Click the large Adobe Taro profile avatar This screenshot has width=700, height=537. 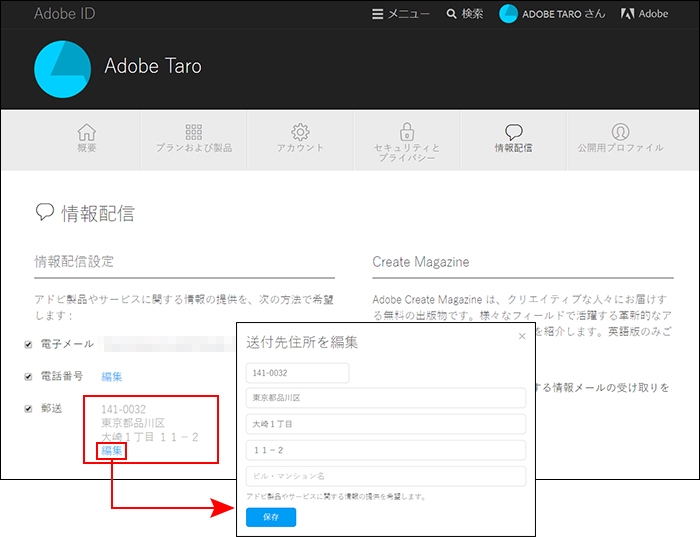point(62,69)
